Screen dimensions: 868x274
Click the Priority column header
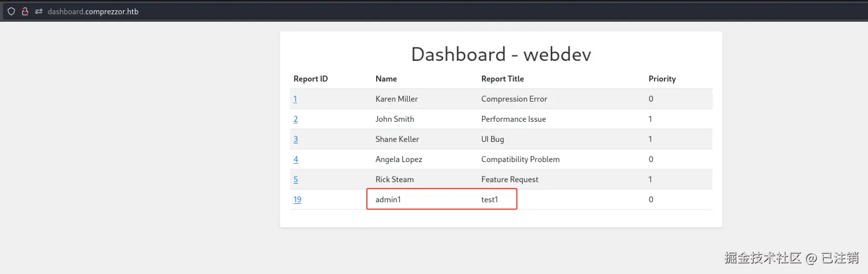point(662,79)
